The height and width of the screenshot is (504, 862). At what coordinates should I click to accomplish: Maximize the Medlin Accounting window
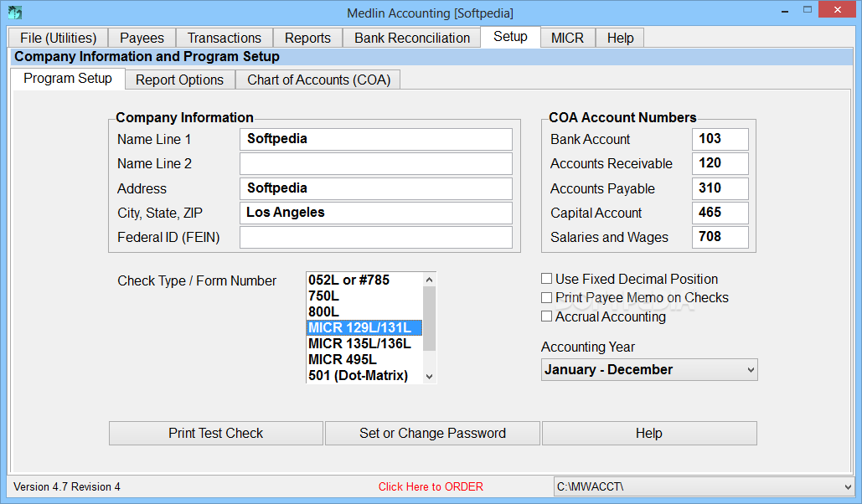(x=807, y=10)
